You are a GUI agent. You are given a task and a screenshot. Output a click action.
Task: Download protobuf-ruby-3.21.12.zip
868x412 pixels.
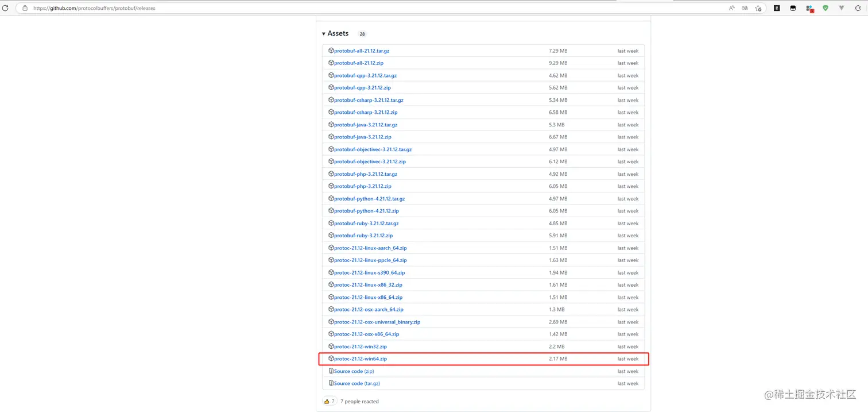(x=363, y=236)
